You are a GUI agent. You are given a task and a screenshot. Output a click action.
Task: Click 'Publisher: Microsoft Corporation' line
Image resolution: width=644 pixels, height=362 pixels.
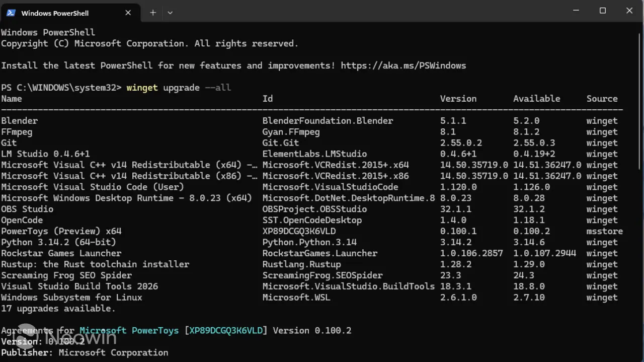(85, 353)
